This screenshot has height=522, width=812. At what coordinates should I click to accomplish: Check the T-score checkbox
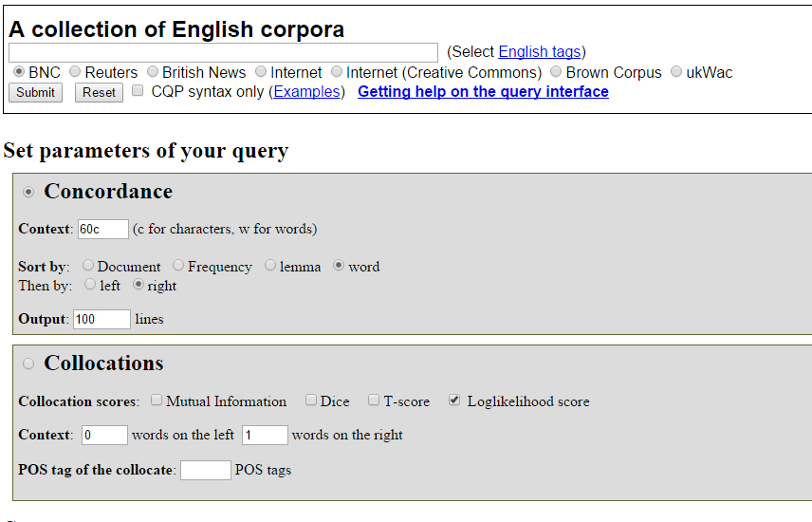[x=374, y=401]
